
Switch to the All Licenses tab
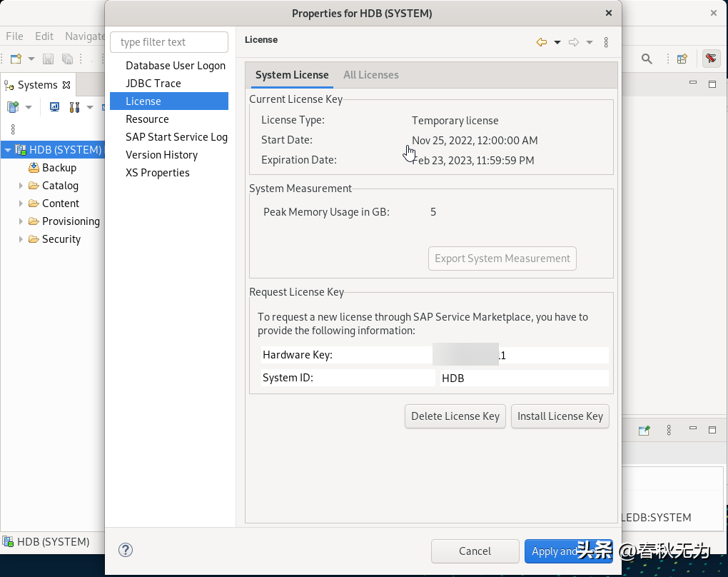[370, 75]
